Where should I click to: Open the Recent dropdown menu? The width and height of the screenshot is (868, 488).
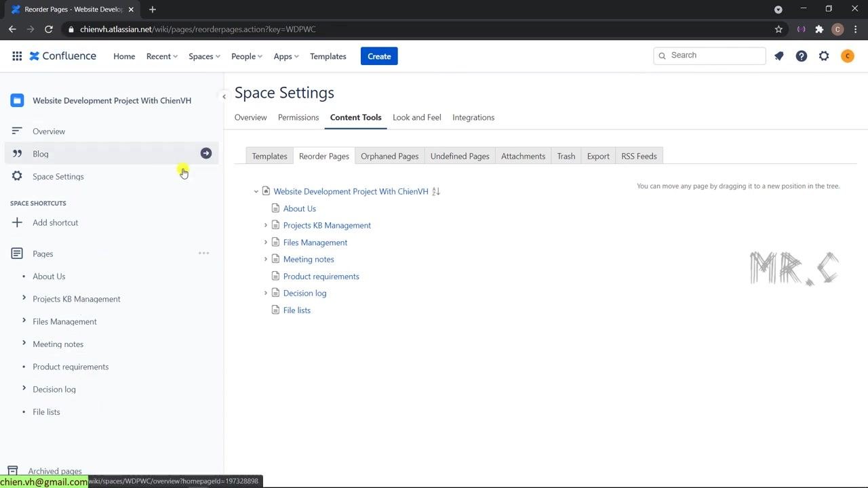point(162,56)
